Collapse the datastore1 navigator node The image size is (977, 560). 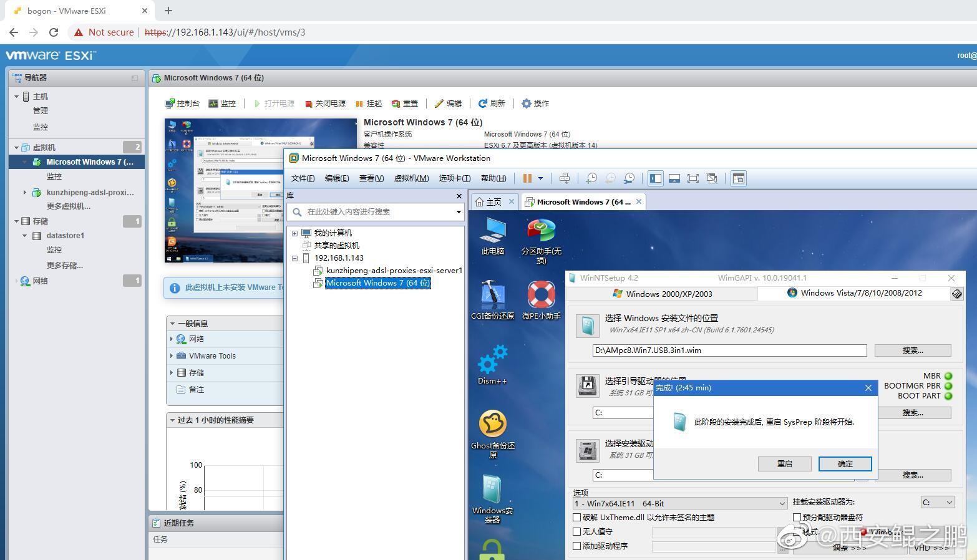pos(25,236)
